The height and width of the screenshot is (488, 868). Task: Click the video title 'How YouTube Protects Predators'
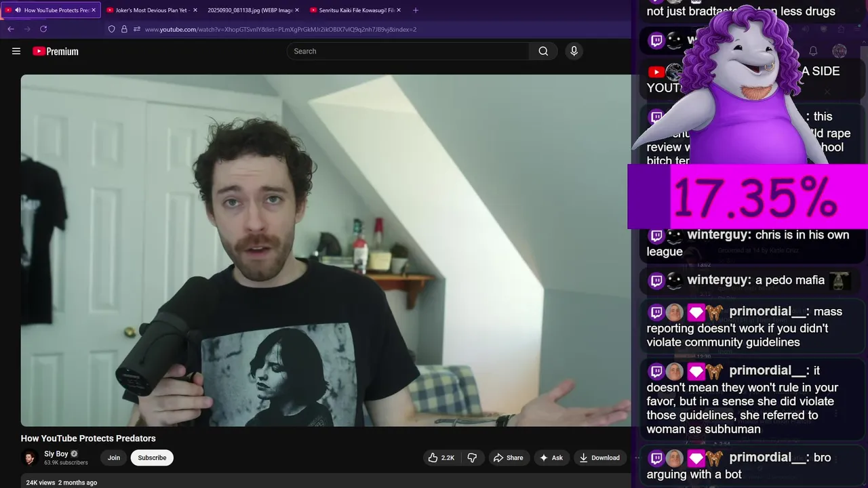pyautogui.click(x=88, y=439)
